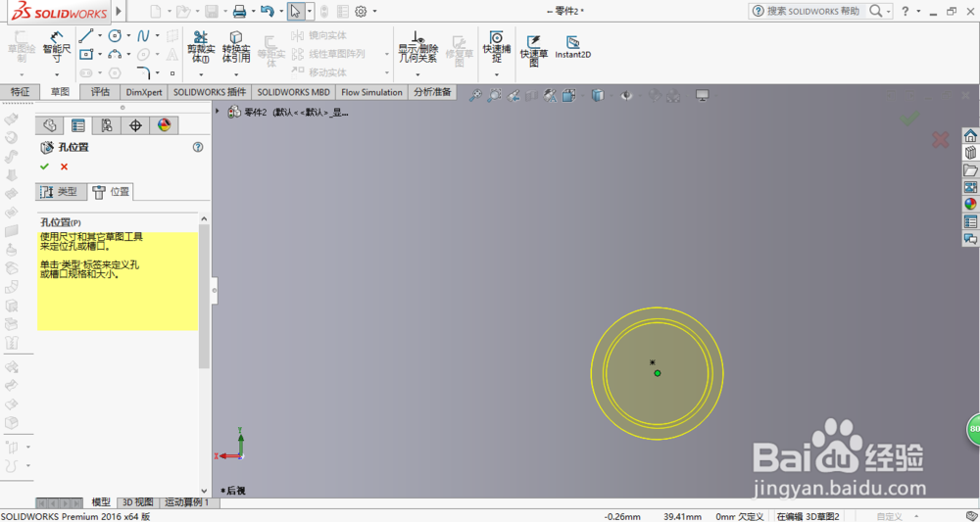Open Design Library icon in task pane

(970, 153)
